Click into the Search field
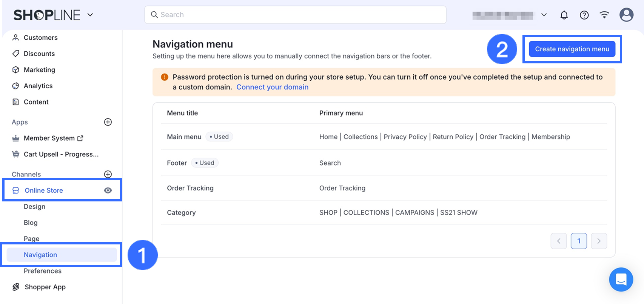The width and height of the screenshot is (644, 304). coord(295,15)
